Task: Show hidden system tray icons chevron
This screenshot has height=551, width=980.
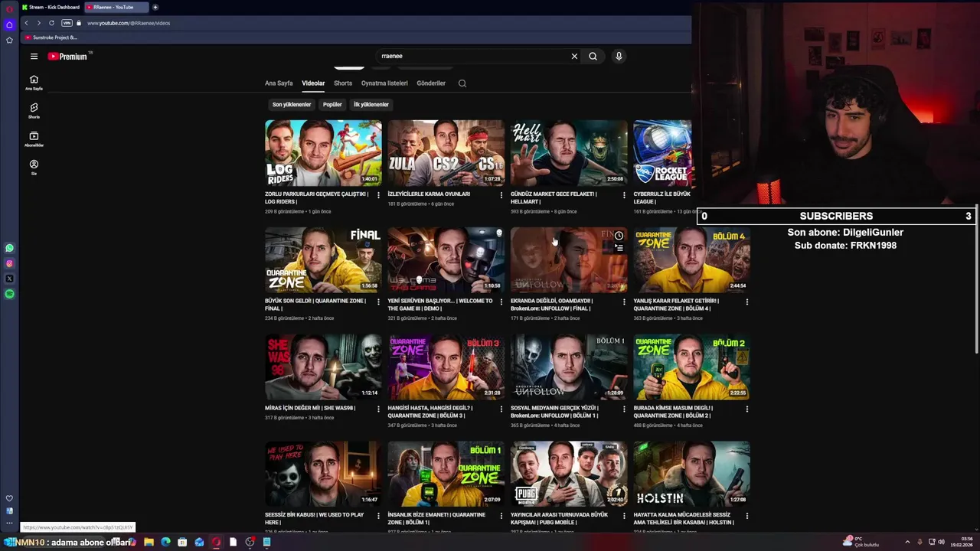Action: point(907,542)
